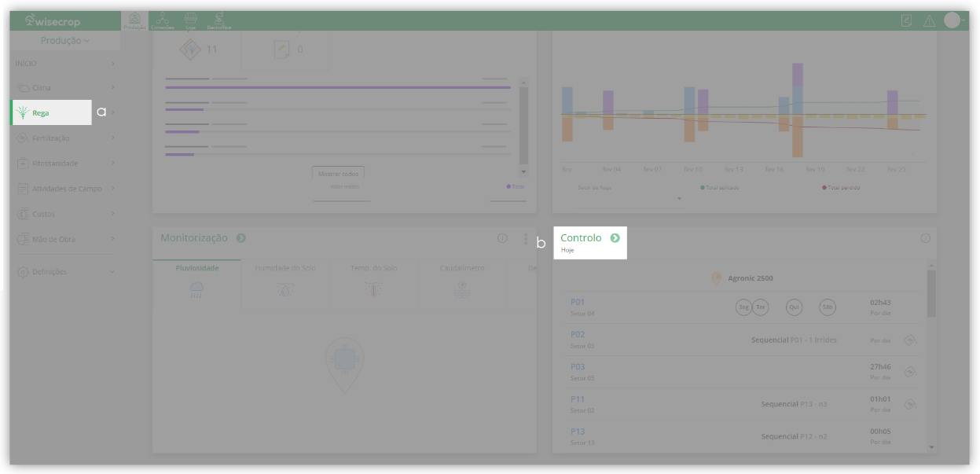This screenshot has width=980, height=474.
Task: Open program P01 link
Action: click(x=578, y=302)
